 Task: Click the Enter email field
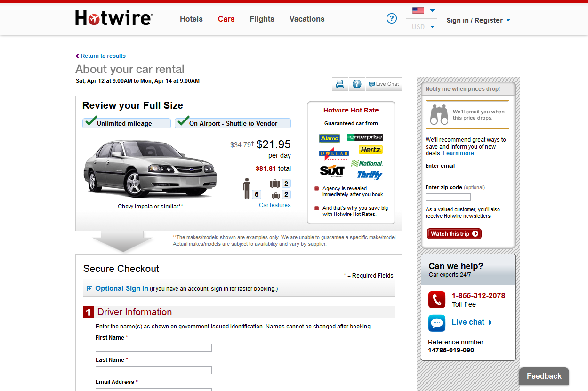pyautogui.click(x=459, y=176)
